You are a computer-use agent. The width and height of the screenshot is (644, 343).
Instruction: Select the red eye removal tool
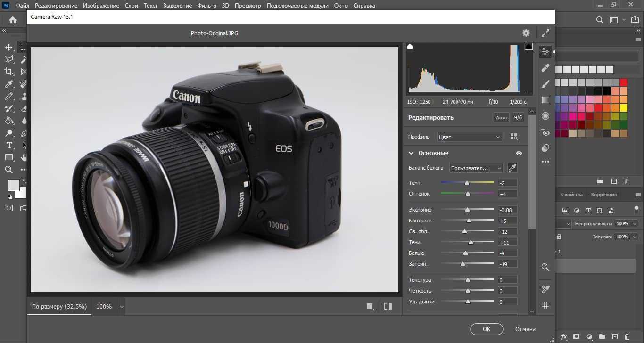[x=545, y=132]
